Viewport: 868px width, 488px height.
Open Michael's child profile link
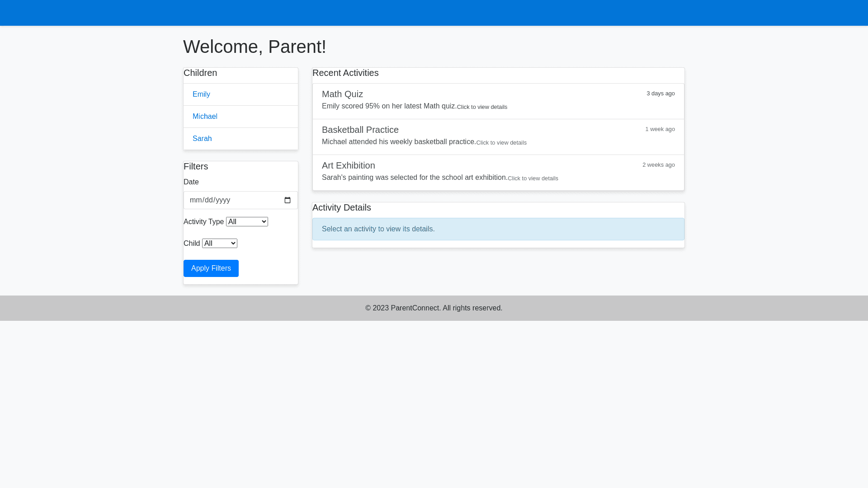tap(205, 117)
